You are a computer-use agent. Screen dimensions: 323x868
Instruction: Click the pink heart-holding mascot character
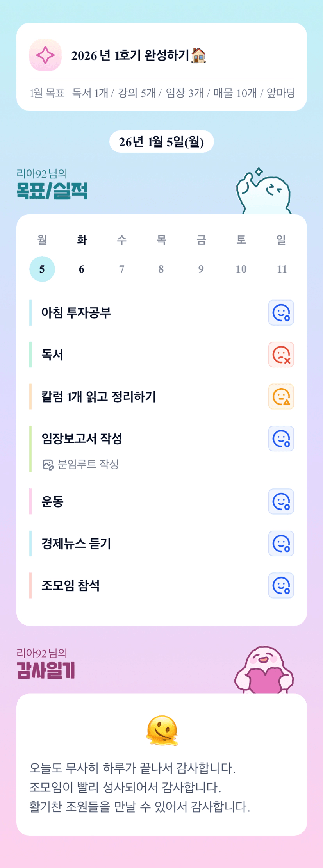264,670
